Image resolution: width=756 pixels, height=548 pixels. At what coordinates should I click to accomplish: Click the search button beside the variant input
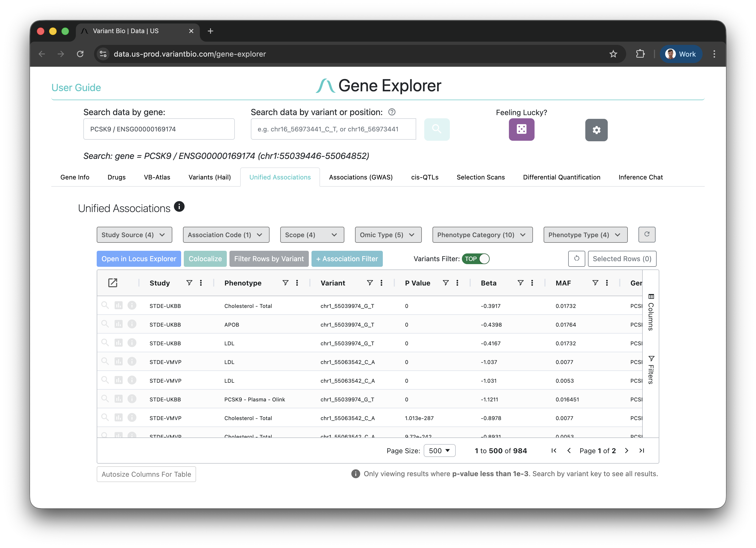[x=437, y=129]
